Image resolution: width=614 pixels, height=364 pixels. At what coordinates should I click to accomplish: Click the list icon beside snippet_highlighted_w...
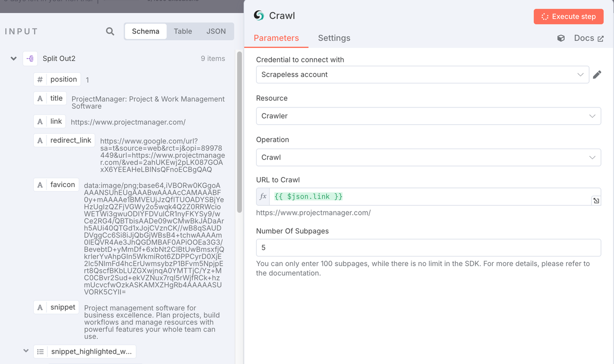point(40,352)
